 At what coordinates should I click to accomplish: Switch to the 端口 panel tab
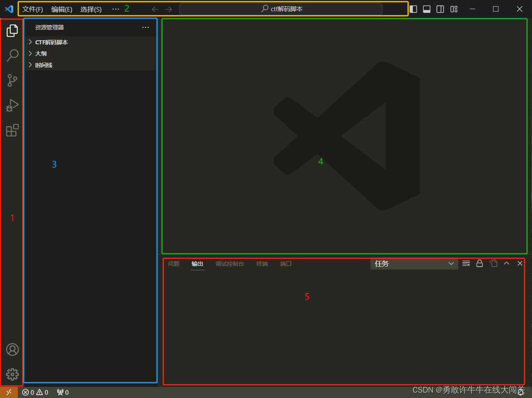point(286,264)
